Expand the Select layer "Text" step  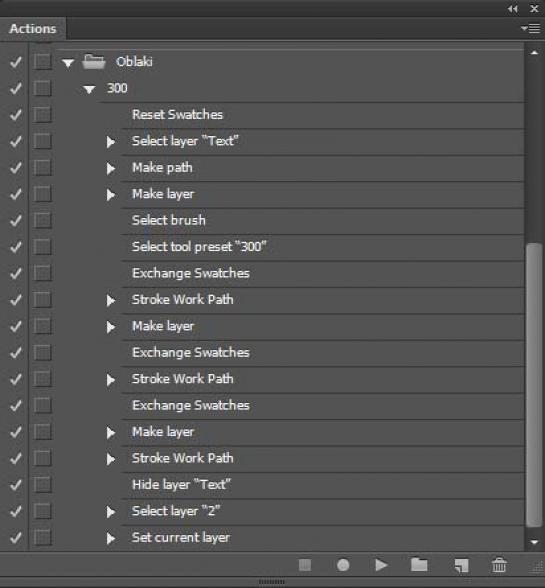pyautogui.click(x=111, y=142)
